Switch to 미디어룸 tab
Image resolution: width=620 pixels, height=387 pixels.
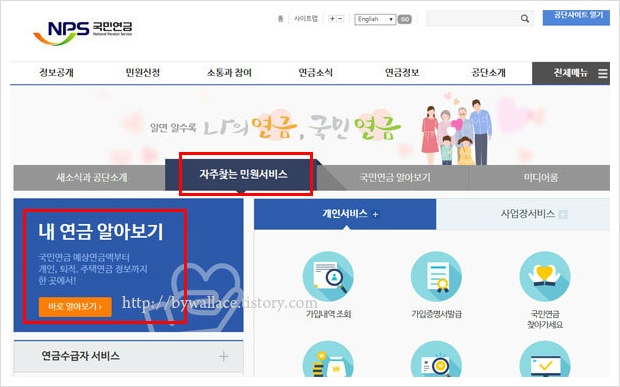tap(540, 177)
